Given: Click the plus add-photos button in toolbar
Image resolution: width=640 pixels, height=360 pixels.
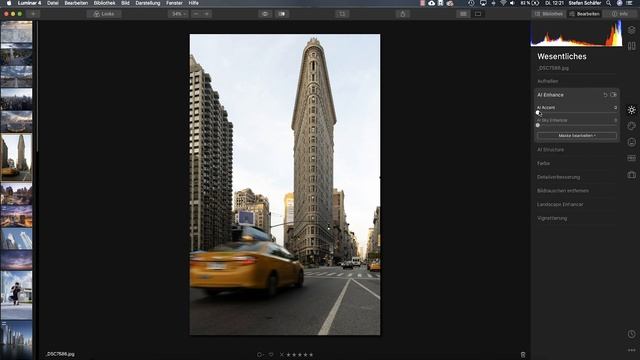Looking at the screenshot, I should [34, 14].
